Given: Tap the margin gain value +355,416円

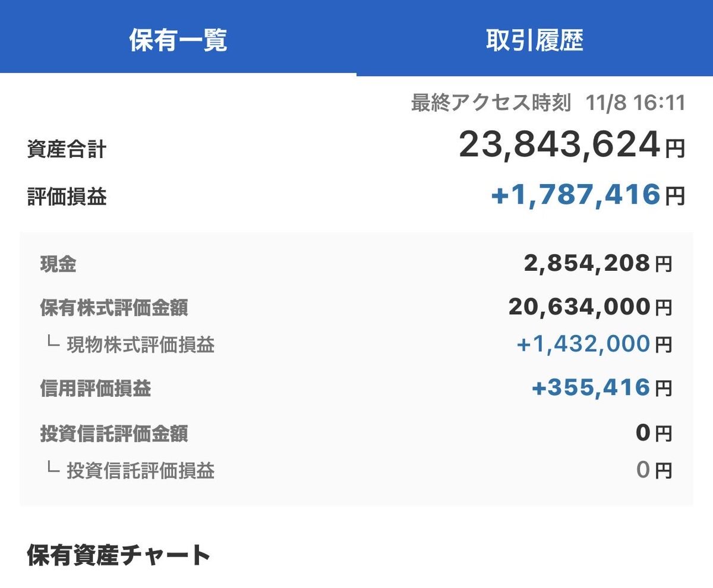Looking at the screenshot, I should (x=601, y=388).
